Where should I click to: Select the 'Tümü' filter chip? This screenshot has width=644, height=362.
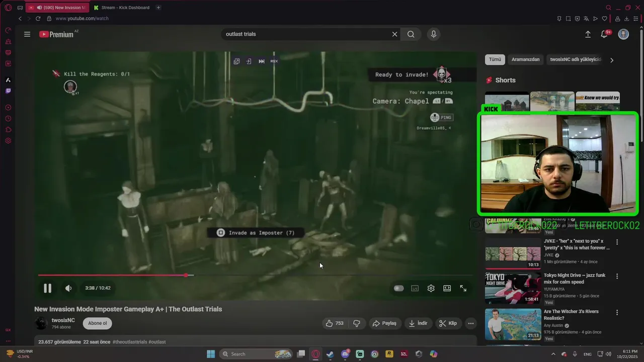click(495, 59)
